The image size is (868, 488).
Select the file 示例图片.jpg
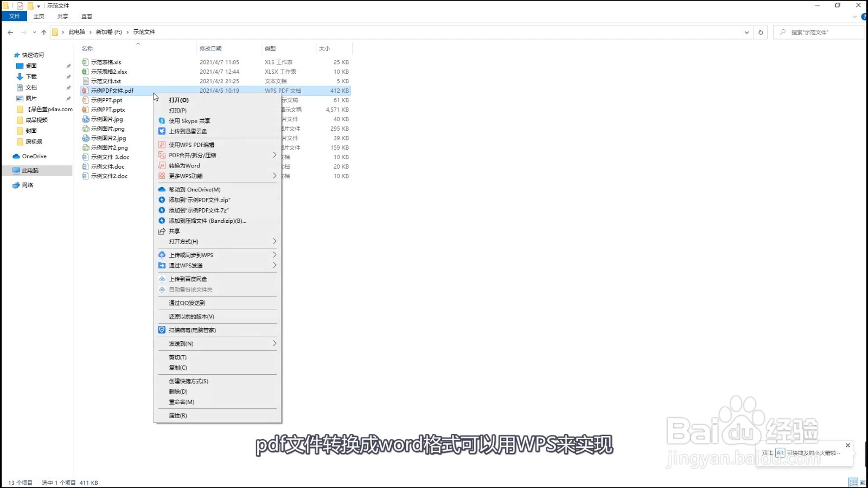(107, 119)
